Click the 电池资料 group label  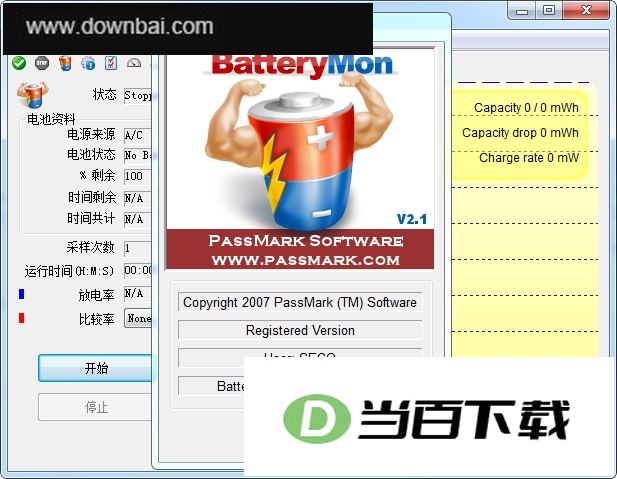(x=51, y=119)
